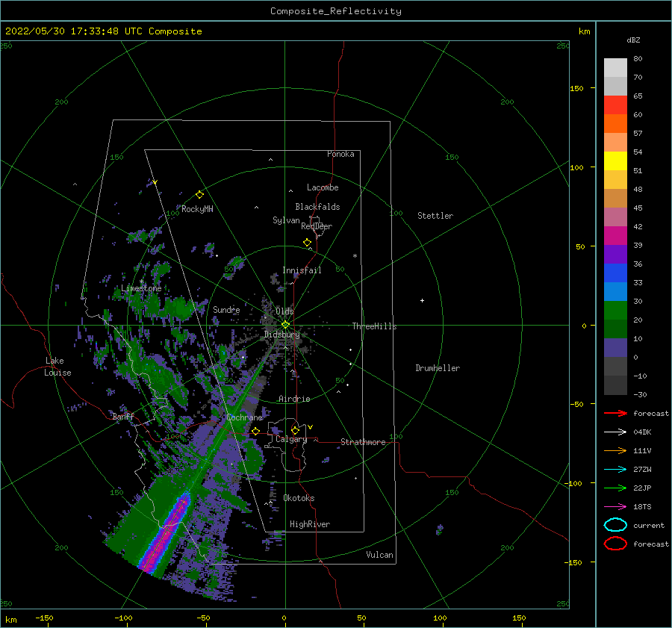The height and width of the screenshot is (628, 672).
Task: Click the orange 111V arrow legend icon
Action: coord(615,450)
